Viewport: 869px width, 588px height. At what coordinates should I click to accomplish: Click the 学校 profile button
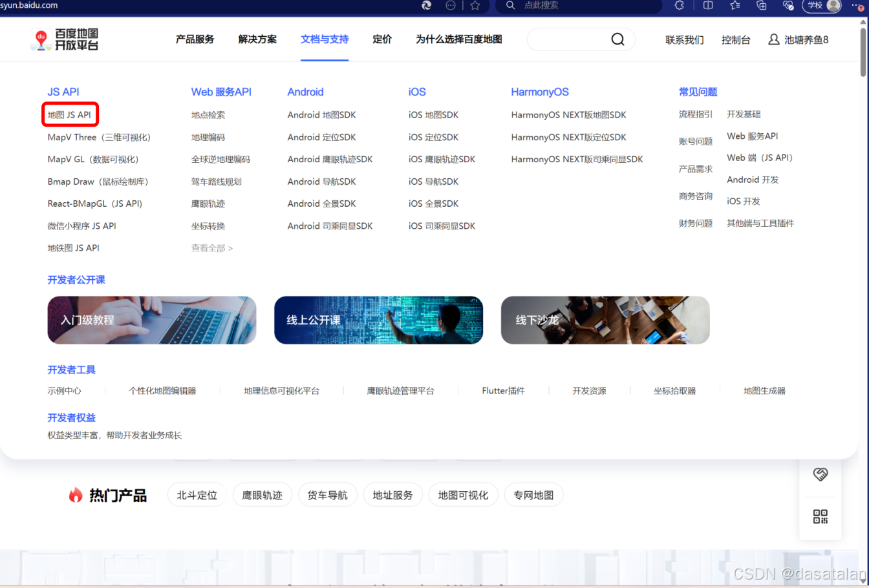point(822,5)
